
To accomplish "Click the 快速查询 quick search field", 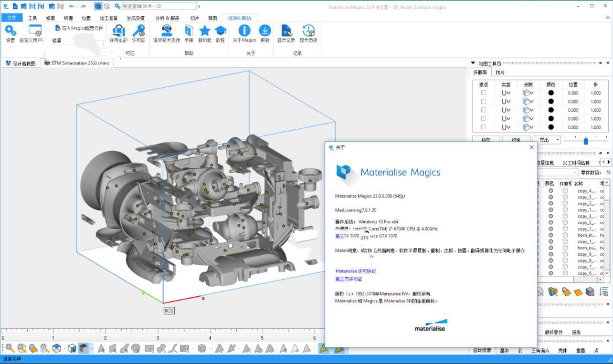I will tap(159, 6).
